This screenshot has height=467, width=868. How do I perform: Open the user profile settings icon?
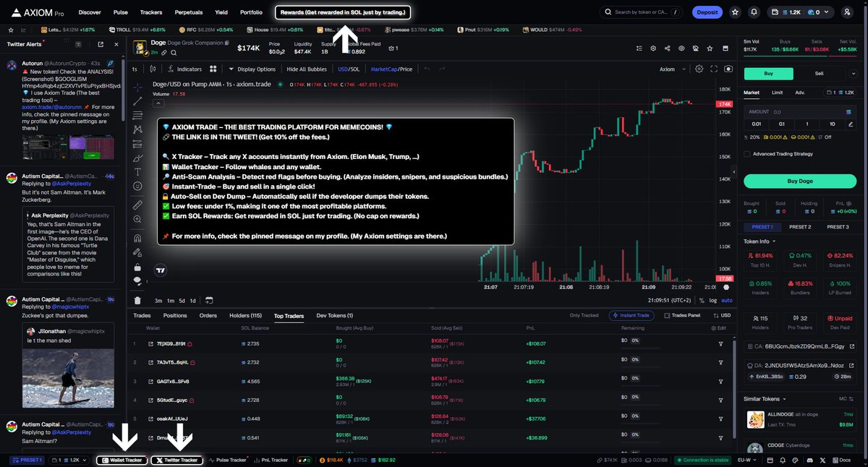847,12
